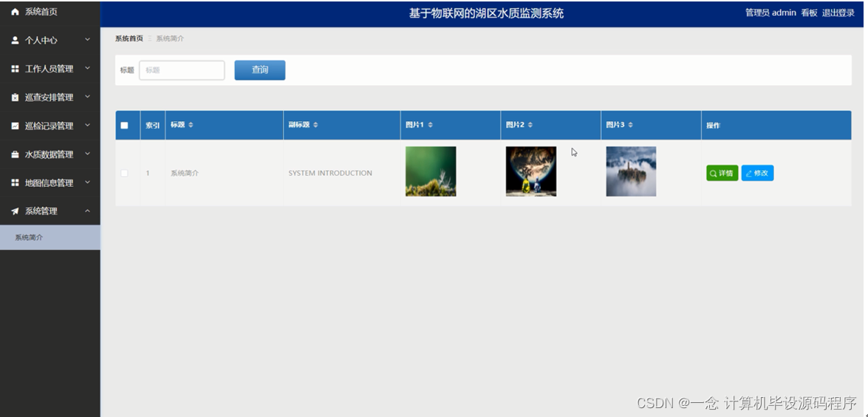Open the planet thumbnail in 图片2
Image resolution: width=868 pixels, height=417 pixels.
click(x=531, y=171)
